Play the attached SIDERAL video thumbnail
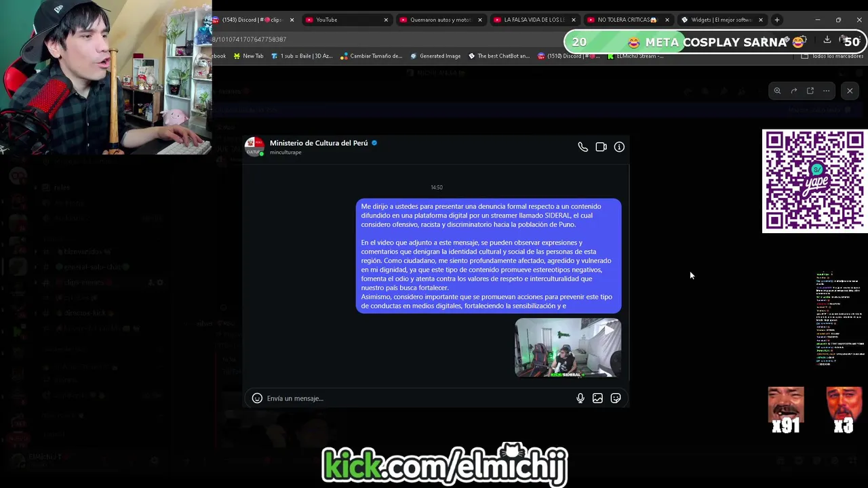 (x=568, y=348)
